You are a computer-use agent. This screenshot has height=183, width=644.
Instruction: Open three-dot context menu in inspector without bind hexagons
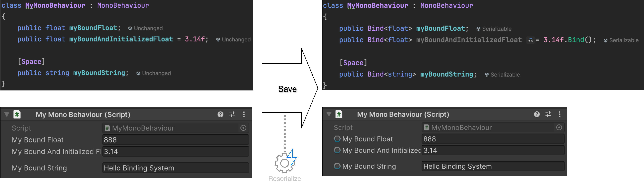coord(244,115)
